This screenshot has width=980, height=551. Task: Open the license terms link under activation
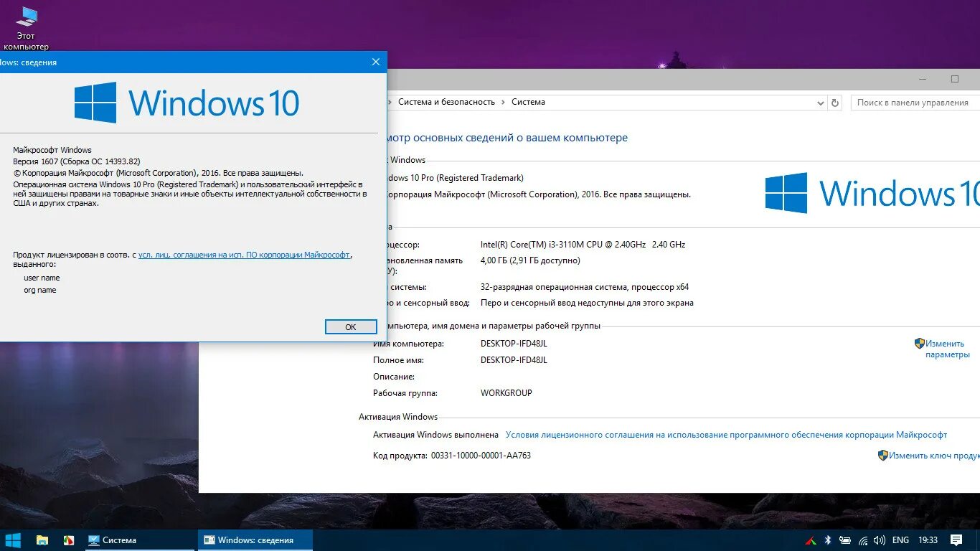[x=726, y=435]
